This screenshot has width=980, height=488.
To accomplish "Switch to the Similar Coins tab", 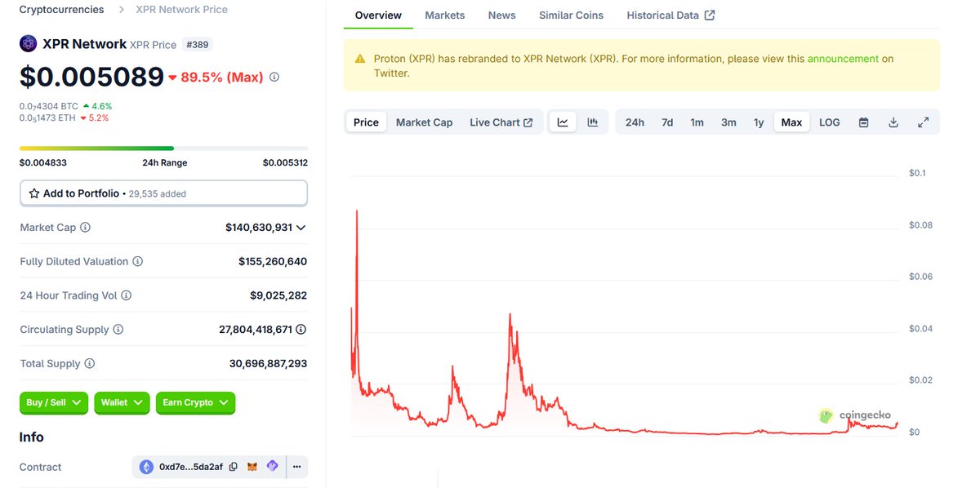I will pyautogui.click(x=572, y=16).
